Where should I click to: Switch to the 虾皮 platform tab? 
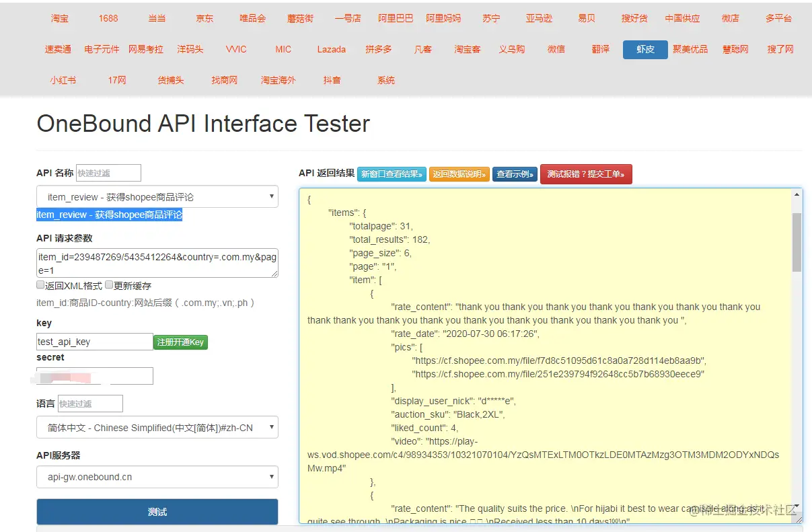(645, 49)
